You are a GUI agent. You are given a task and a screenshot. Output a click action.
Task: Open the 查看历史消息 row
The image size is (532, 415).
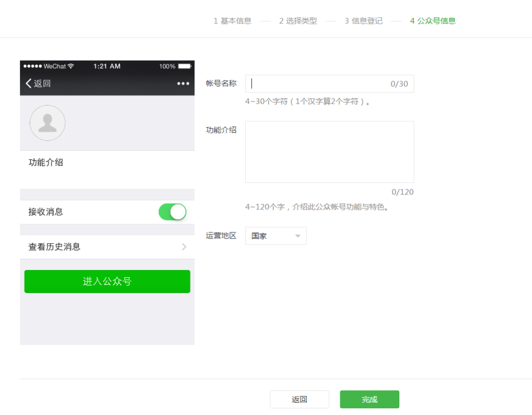(x=107, y=247)
